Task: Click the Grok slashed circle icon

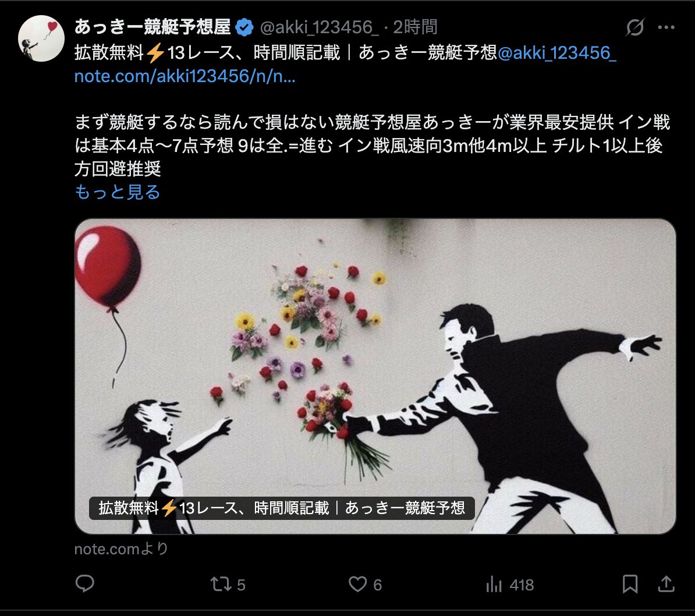Action: (634, 27)
